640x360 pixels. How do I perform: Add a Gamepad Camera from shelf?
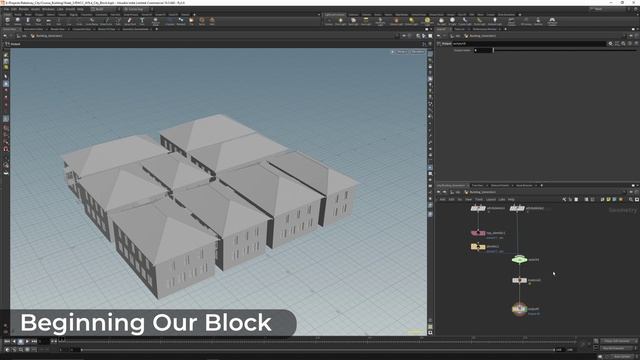552,21
